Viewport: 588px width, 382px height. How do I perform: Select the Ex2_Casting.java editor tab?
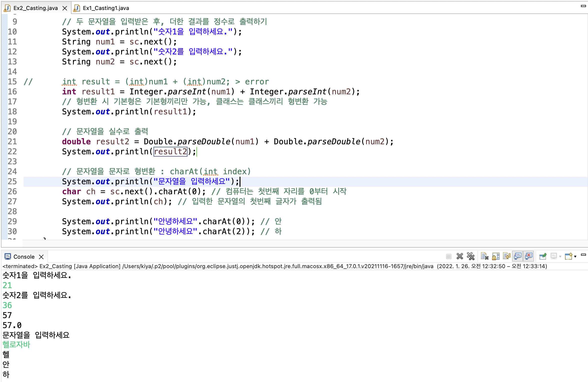point(35,8)
